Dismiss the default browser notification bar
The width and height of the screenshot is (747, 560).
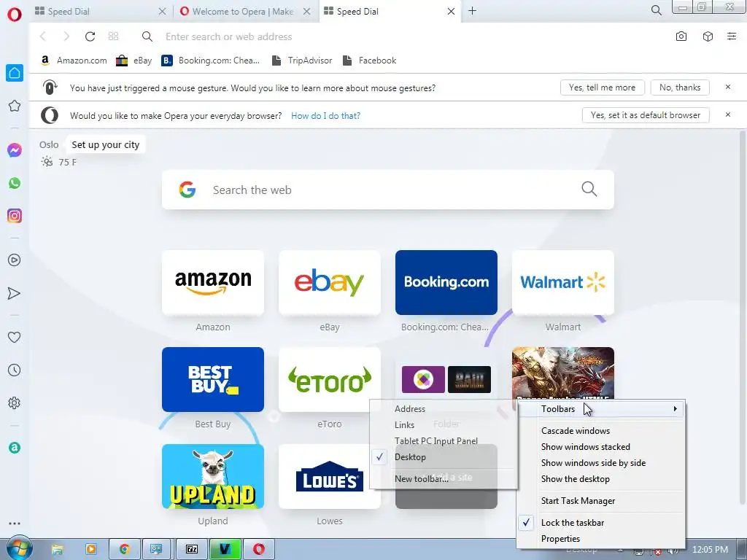[728, 114]
